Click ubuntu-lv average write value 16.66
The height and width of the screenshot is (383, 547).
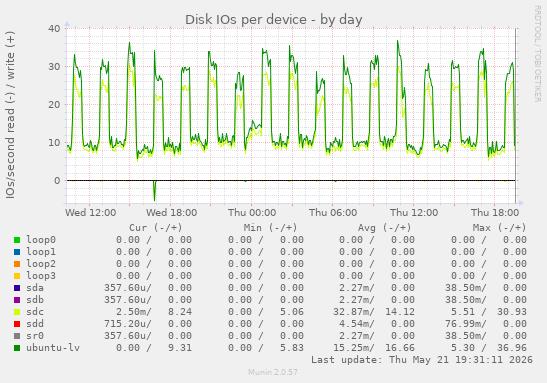click(x=400, y=348)
